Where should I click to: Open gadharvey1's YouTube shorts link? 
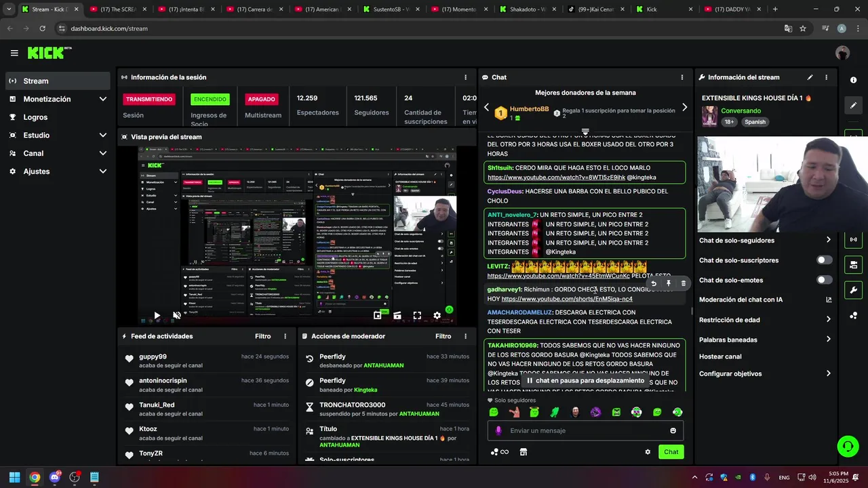click(x=567, y=299)
